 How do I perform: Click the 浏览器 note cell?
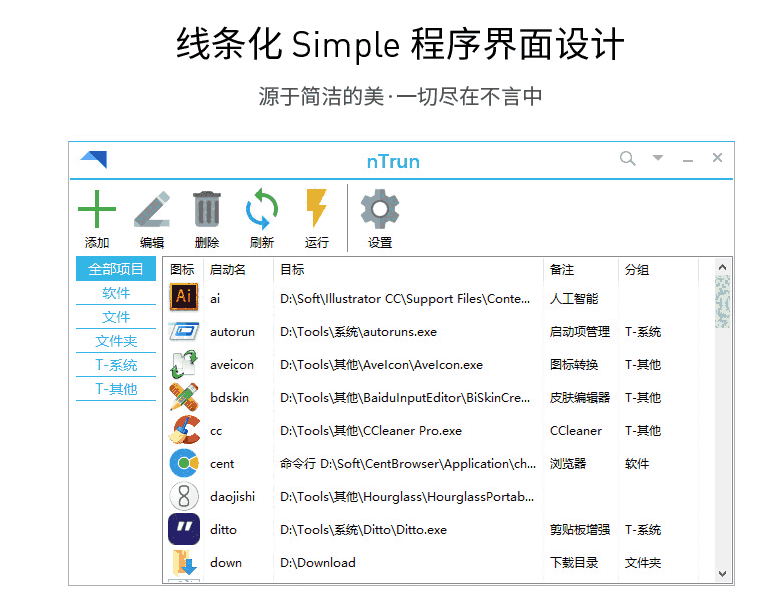pyautogui.click(x=568, y=464)
